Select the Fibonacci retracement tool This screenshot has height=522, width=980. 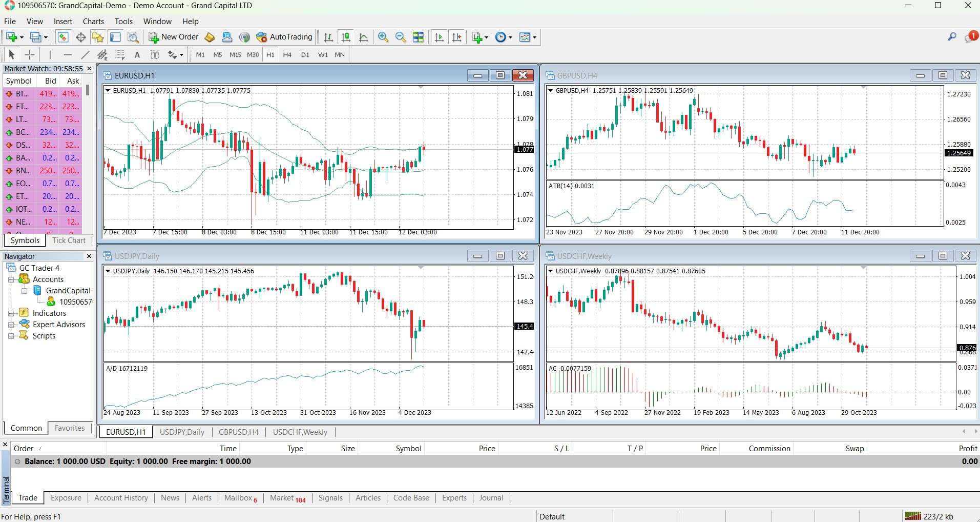(x=120, y=55)
